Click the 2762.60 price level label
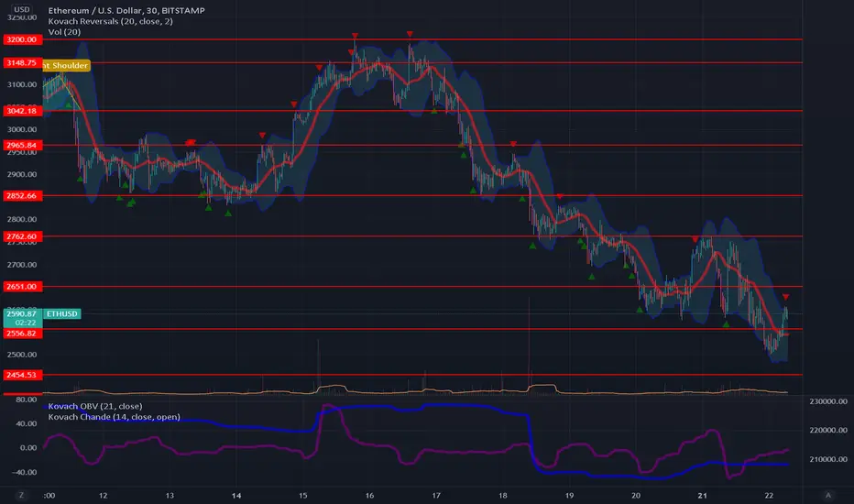This screenshot has height=504, width=854. pyautogui.click(x=22, y=236)
